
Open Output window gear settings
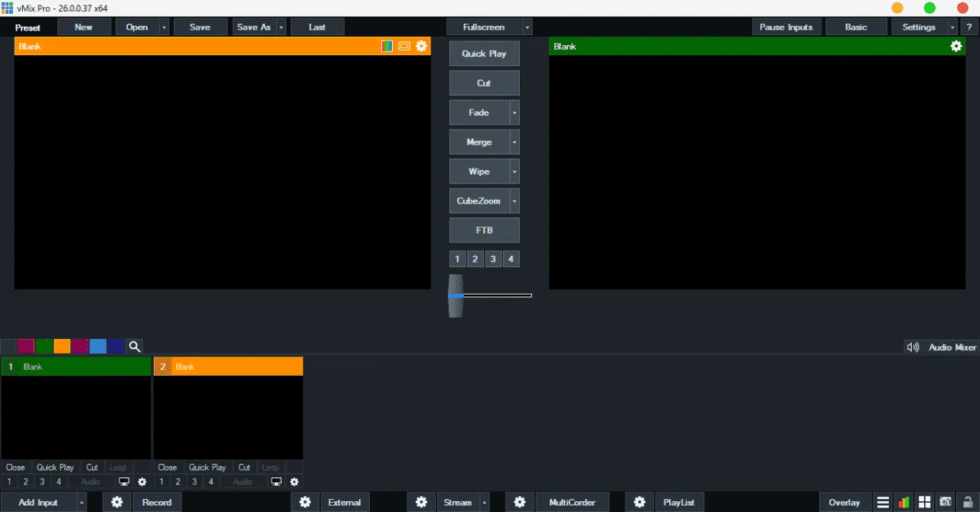tap(956, 47)
